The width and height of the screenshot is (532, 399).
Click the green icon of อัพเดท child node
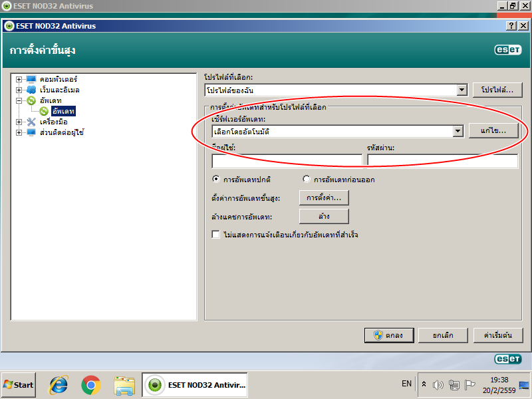[44, 111]
